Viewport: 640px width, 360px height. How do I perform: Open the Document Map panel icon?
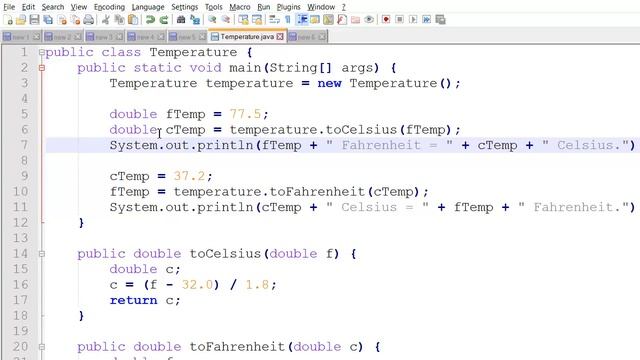328,20
